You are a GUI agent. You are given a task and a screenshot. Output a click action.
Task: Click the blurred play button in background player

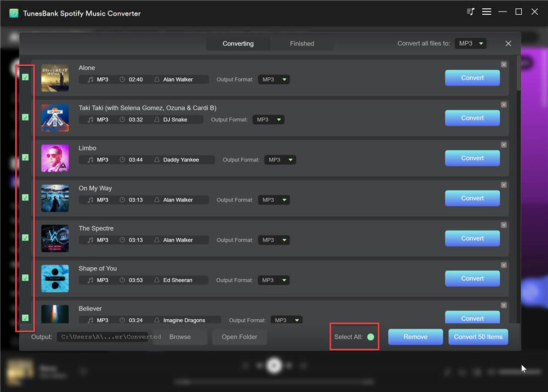tap(275, 366)
